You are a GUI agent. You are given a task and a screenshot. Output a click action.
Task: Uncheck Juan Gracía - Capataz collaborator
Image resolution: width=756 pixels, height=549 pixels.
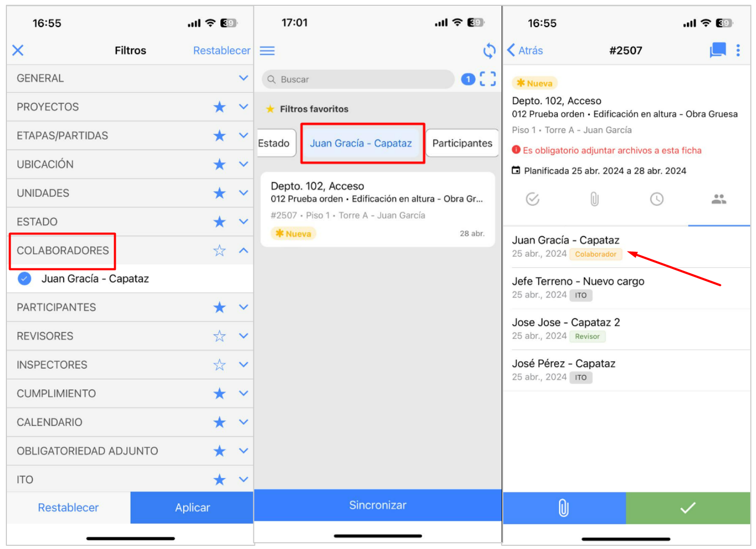tap(24, 278)
